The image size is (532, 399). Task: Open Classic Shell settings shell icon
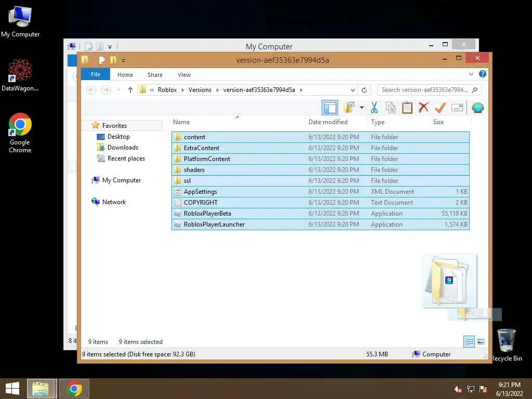click(x=478, y=108)
